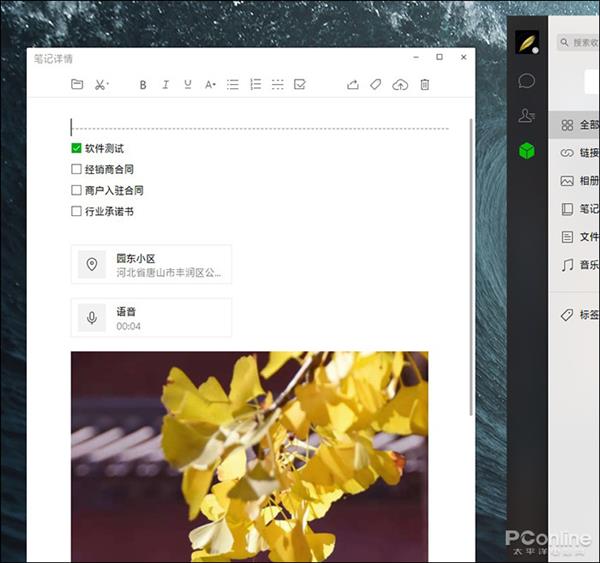
Task: Share the note with forward icon
Action: (353, 85)
